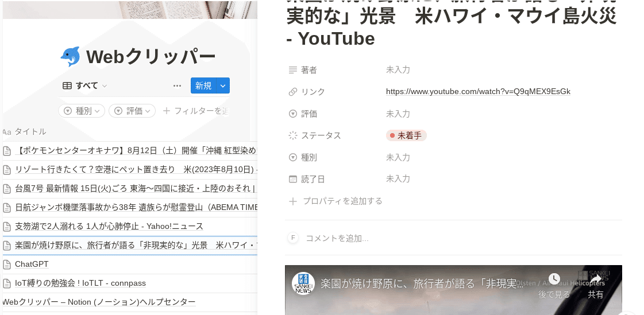Click the 共有 share arrow on video
This screenshot has width=644, height=315.
[596, 279]
